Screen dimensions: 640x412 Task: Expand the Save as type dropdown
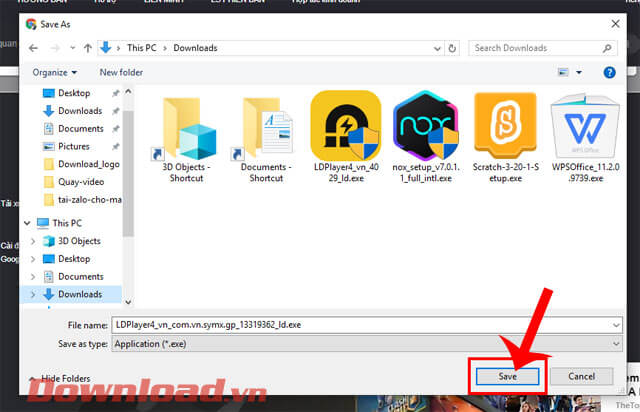tap(613, 343)
